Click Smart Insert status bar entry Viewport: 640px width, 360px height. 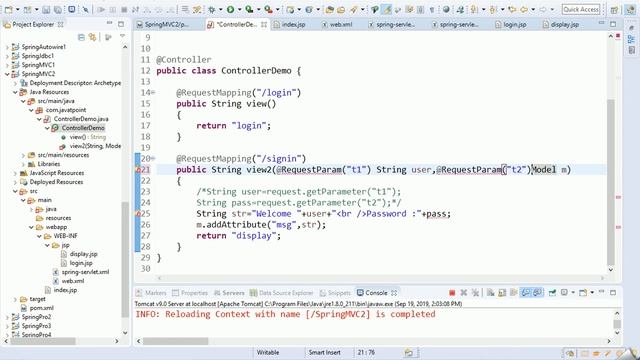tap(324, 352)
